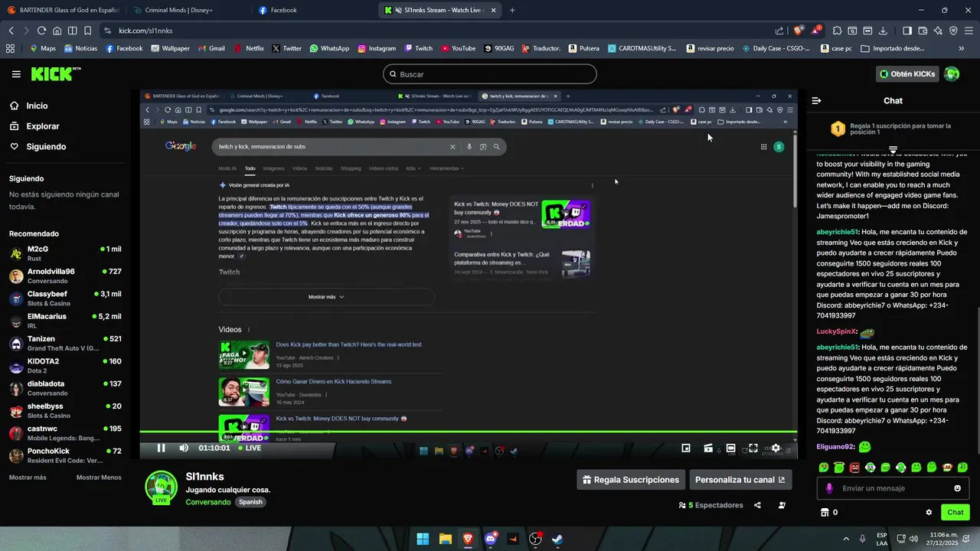Open recommended channel Arnoldvilla96
Image resolution: width=980 pixels, height=551 pixels.
tap(65, 276)
